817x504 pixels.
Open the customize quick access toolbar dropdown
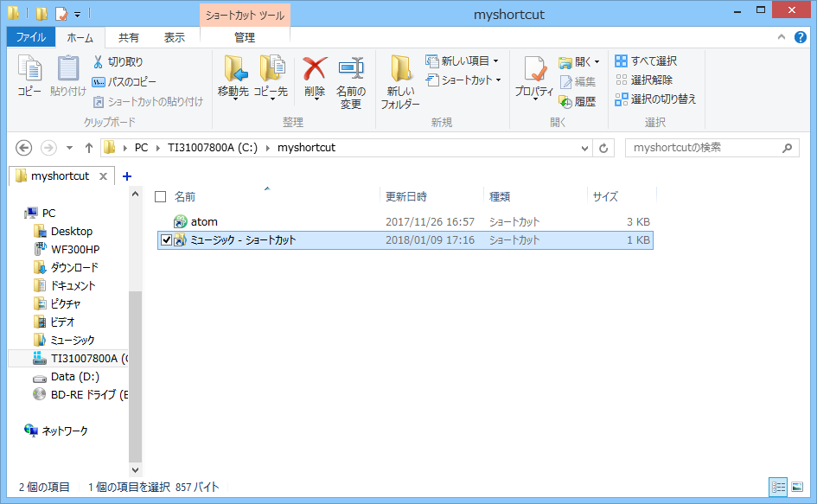coord(77,14)
